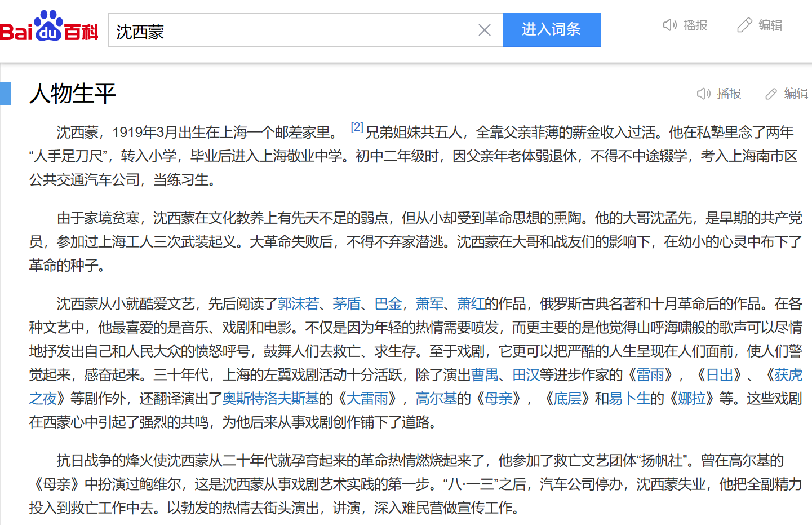Open the 茅盾 link
This screenshot has width=812, height=525.
pyautogui.click(x=346, y=304)
